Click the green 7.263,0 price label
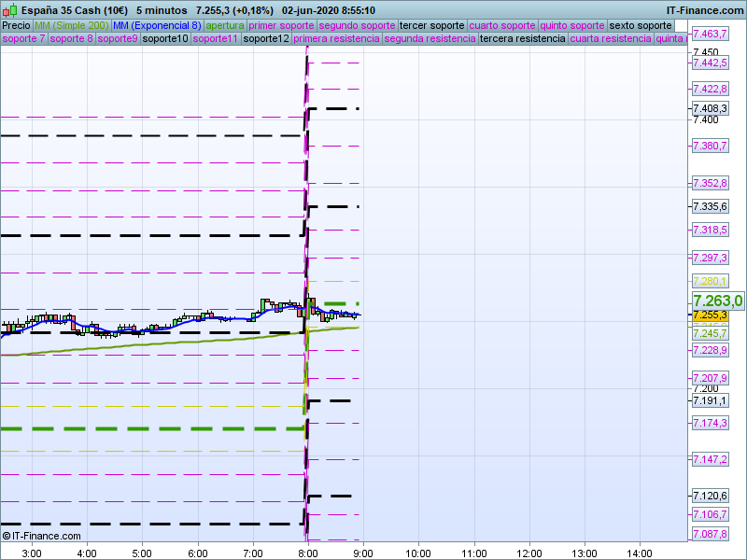The width and height of the screenshot is (747, 560). pyautogui.click(x=717, y=301)
